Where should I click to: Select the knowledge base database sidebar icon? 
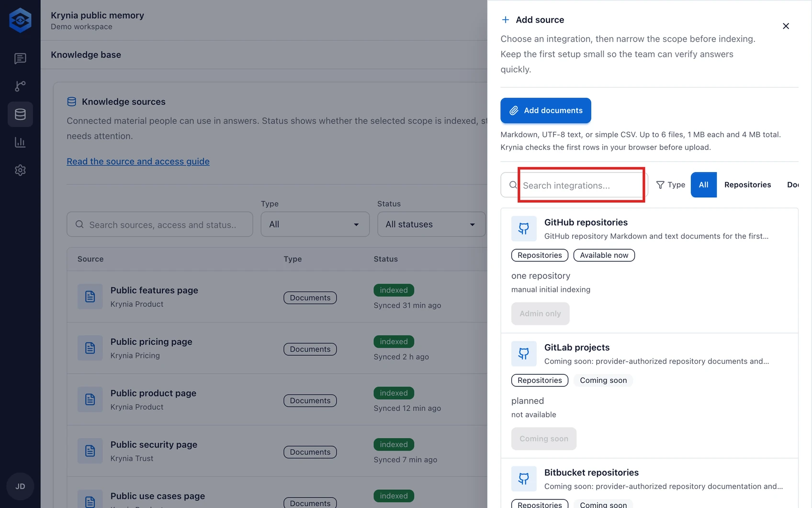(20, 114)
